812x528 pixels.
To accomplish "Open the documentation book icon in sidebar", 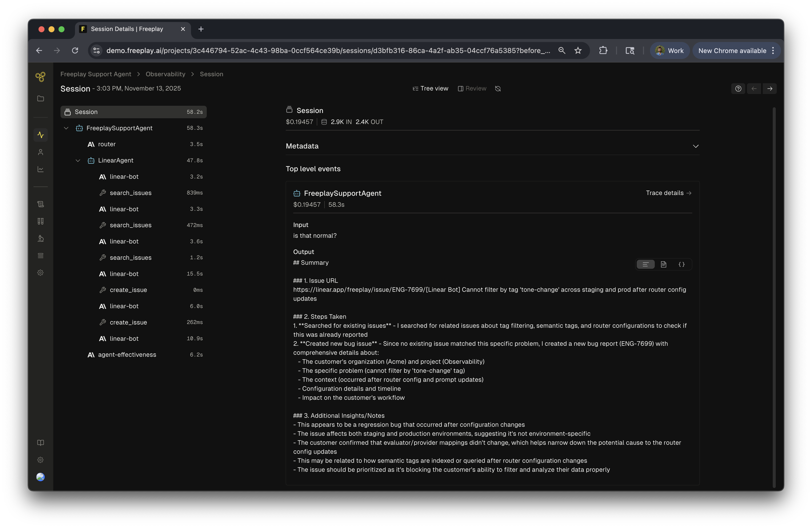I will click(x=40, y=443).
